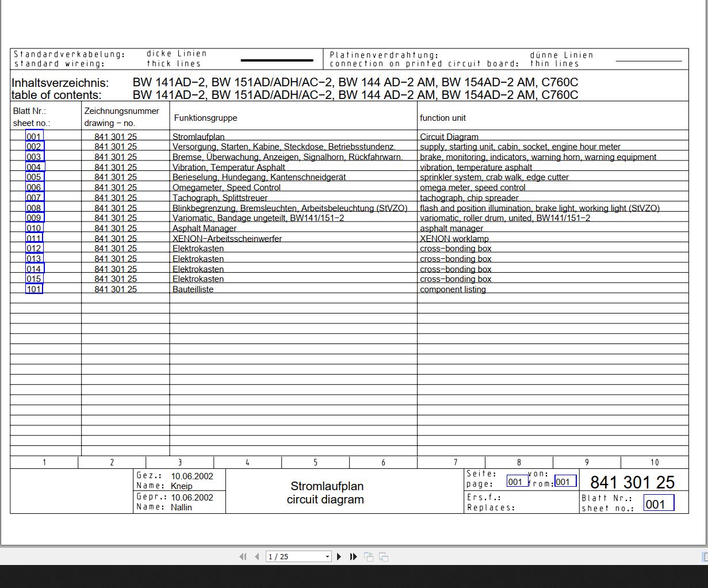
Task: Click the Gez. date 10.06.2002
Action: (192, 476)
